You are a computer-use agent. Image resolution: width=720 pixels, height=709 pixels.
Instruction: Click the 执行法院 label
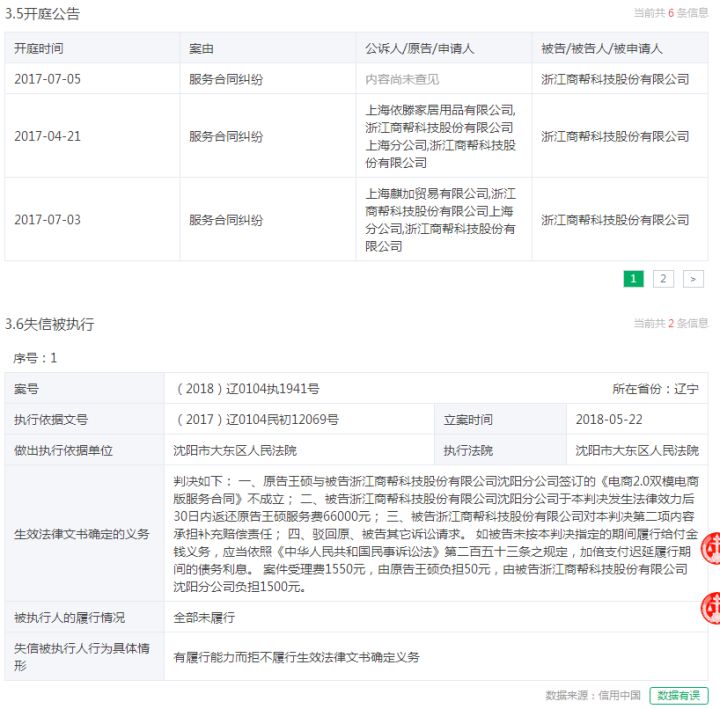(x=468, y=450)
